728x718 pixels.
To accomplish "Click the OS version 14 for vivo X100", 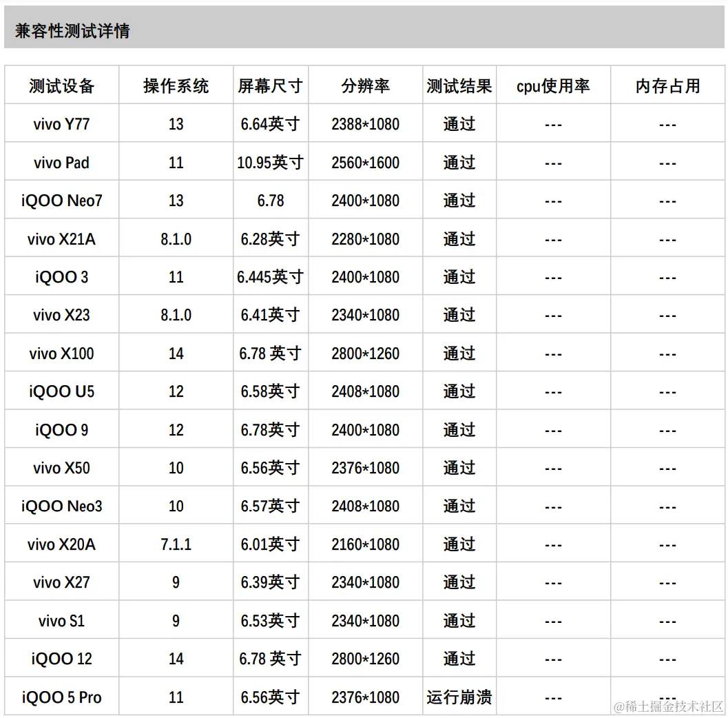I will coord(176,353).
